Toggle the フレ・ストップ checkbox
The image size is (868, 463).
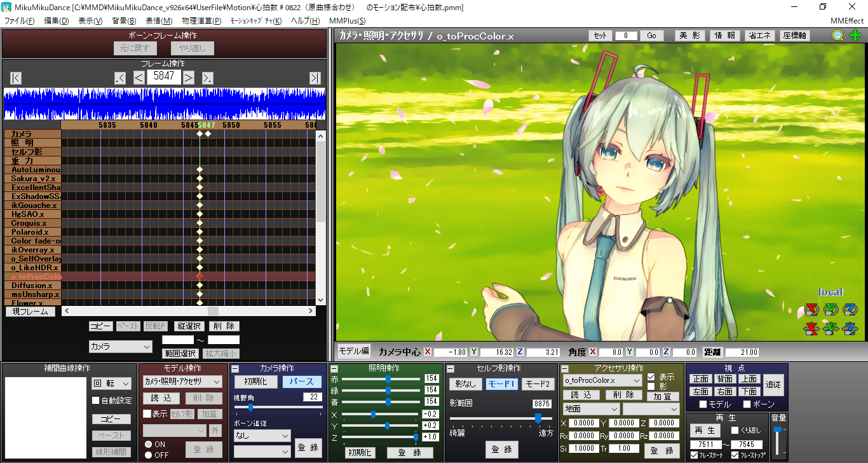[735, 455]
